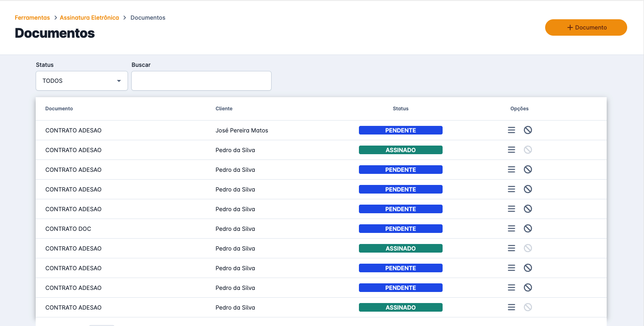Image resolution: width=644 pixels, height=326 pixels.
Task: Click the Status dropdown arrow
Action: tap(119, 81)
